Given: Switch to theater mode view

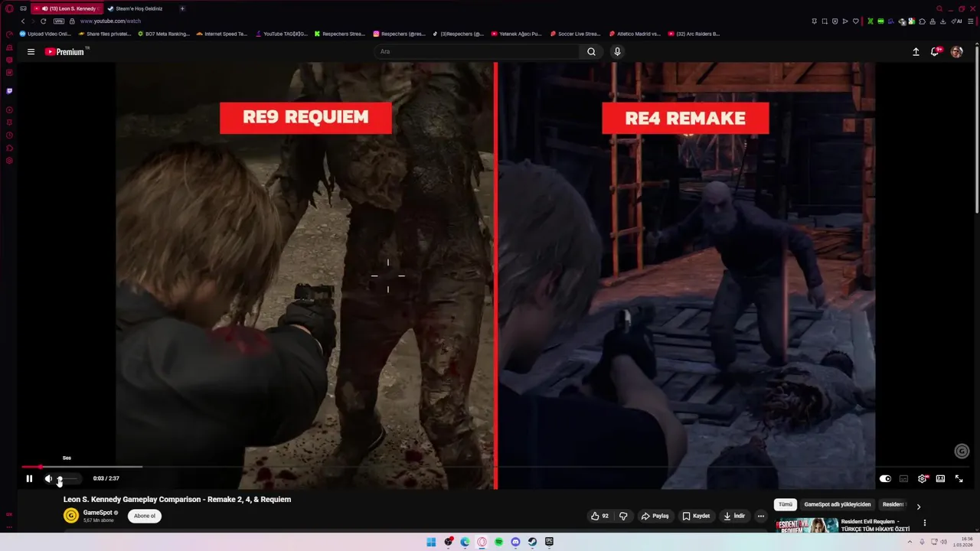Looking at the screenshot, I should 940,478.
